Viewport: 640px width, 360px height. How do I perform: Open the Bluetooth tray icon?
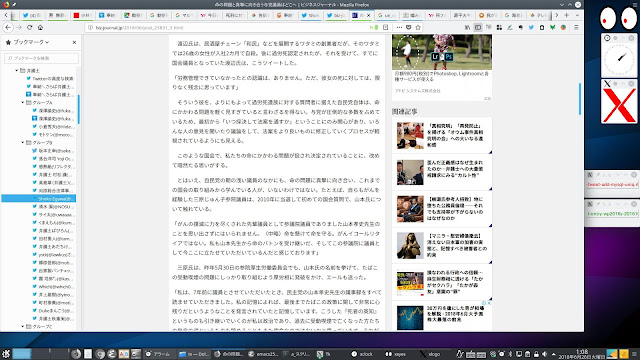click(x=510, y=354)
